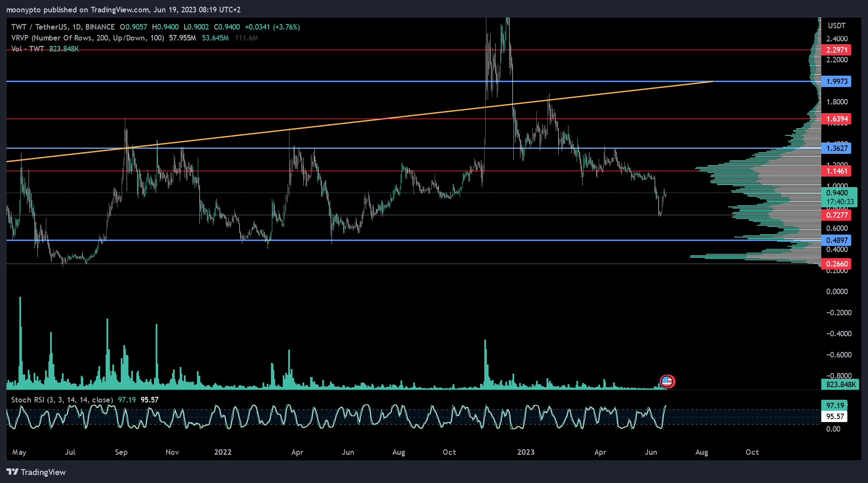Click the orange ascending trendline
This screenshot has height=483, width=868.
359,121
